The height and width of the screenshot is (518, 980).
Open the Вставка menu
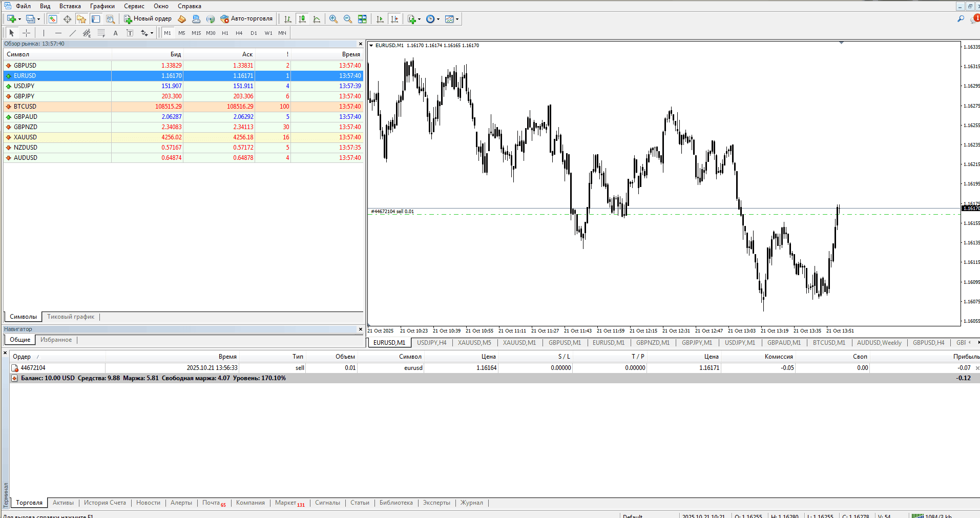(70, 6)
